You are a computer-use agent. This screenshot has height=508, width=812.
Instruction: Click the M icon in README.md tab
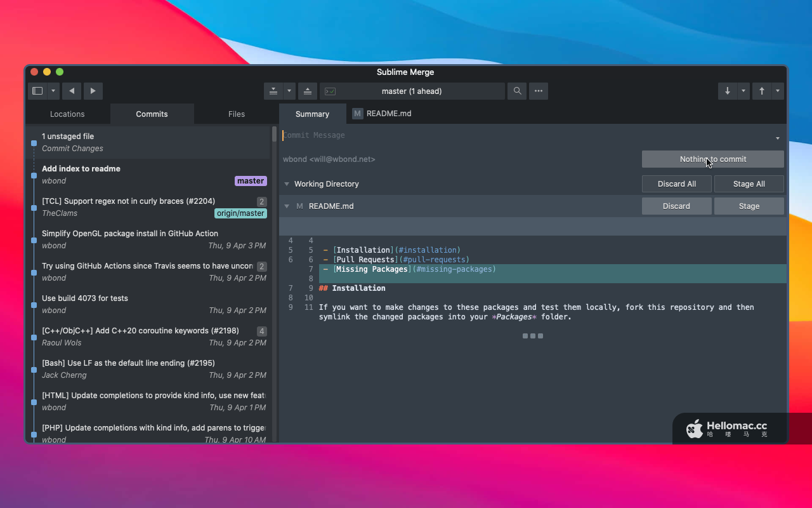pos(358,114)
